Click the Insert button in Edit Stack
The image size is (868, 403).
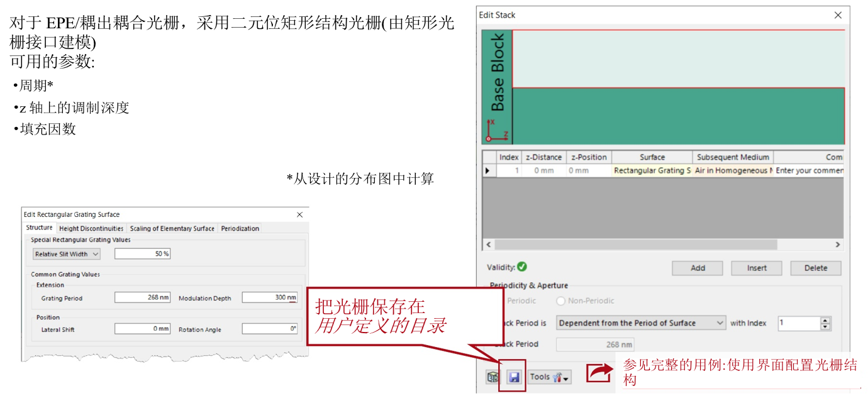pyautogui.click(x=757, y=268)
